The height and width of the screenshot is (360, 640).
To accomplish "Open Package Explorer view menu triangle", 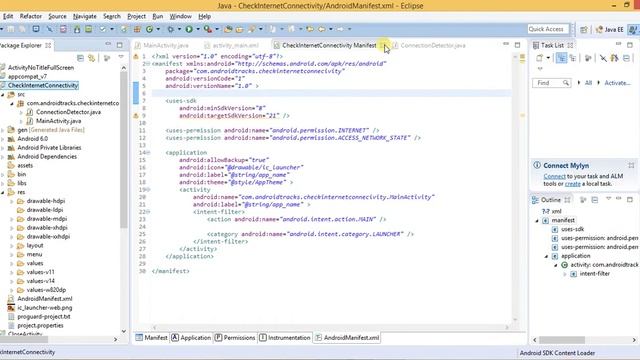I will [121, 57].
